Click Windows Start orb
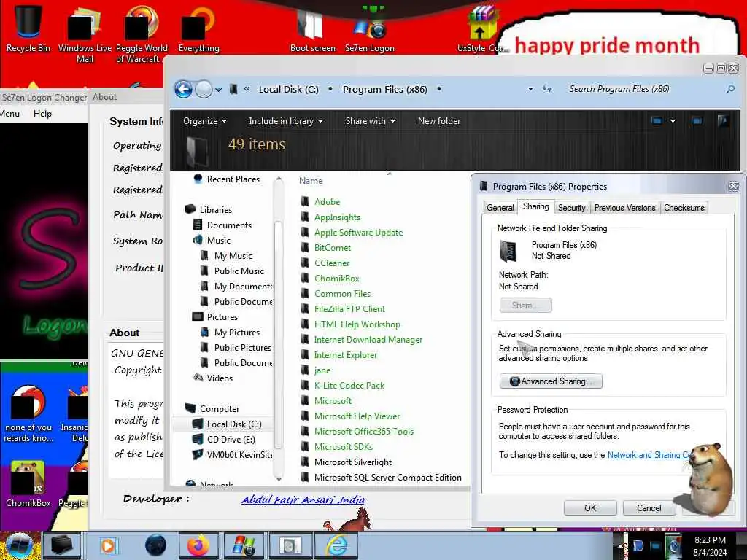The image size is (747, 560). [x=19, y=545]
